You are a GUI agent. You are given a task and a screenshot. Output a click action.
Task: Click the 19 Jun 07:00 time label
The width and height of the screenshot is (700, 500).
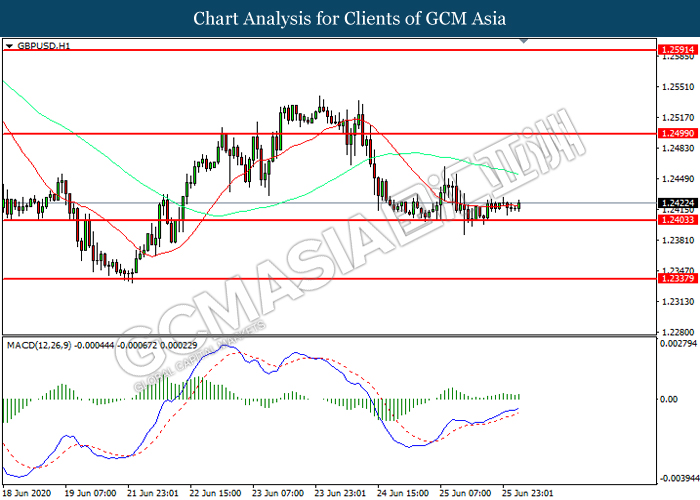click(90, 493)
